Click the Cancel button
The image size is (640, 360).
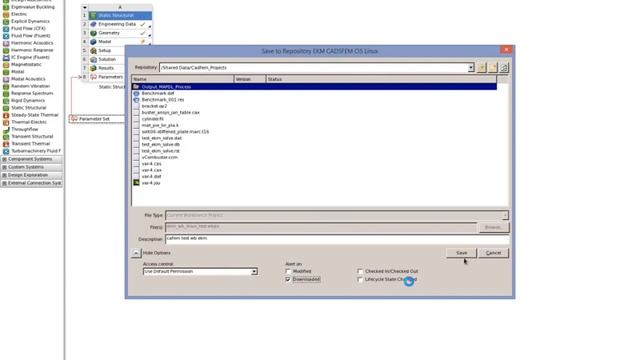493,253
